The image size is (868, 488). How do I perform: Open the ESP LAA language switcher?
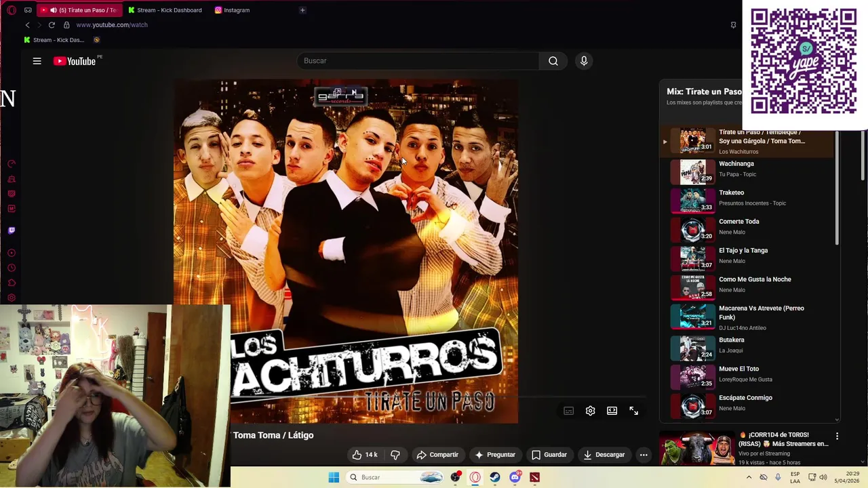point(795,477)
